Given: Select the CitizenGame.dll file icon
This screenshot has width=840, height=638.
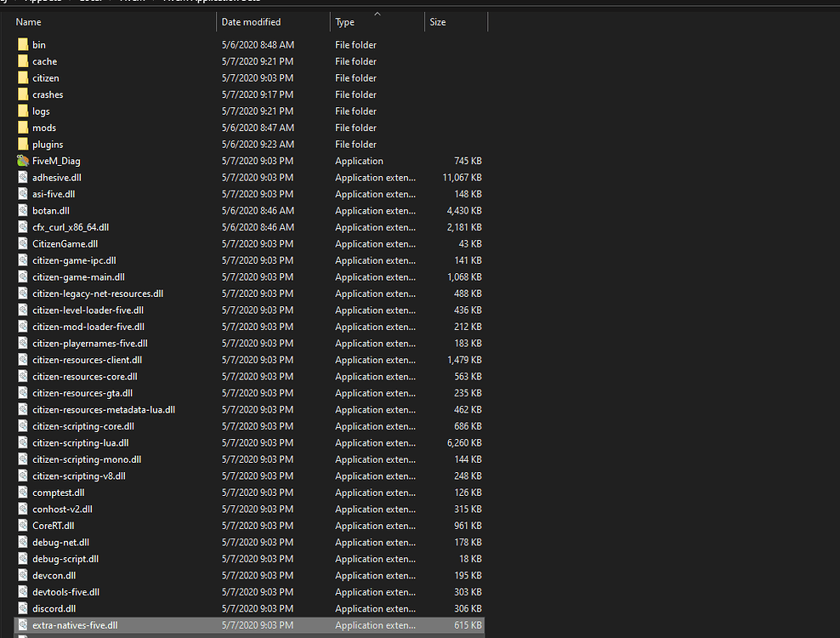Looking at the screenshot, I should [x=21, y=243].
